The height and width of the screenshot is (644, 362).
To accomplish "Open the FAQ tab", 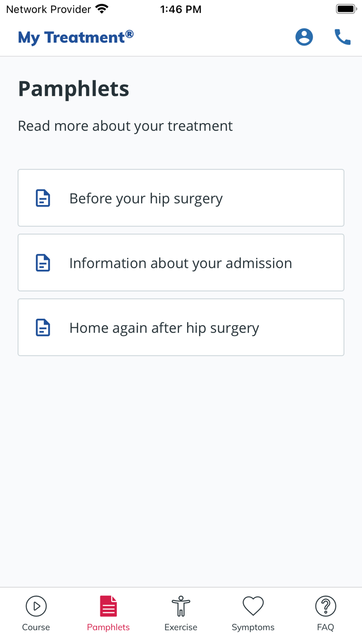I will click(x=325, y=612).
